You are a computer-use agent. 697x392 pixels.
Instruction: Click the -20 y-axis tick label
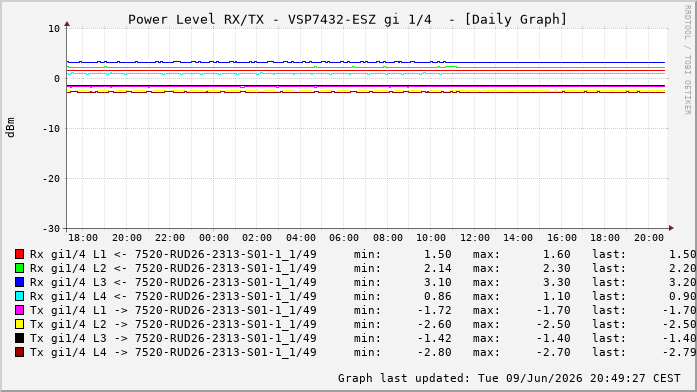(x=51, y=179)
